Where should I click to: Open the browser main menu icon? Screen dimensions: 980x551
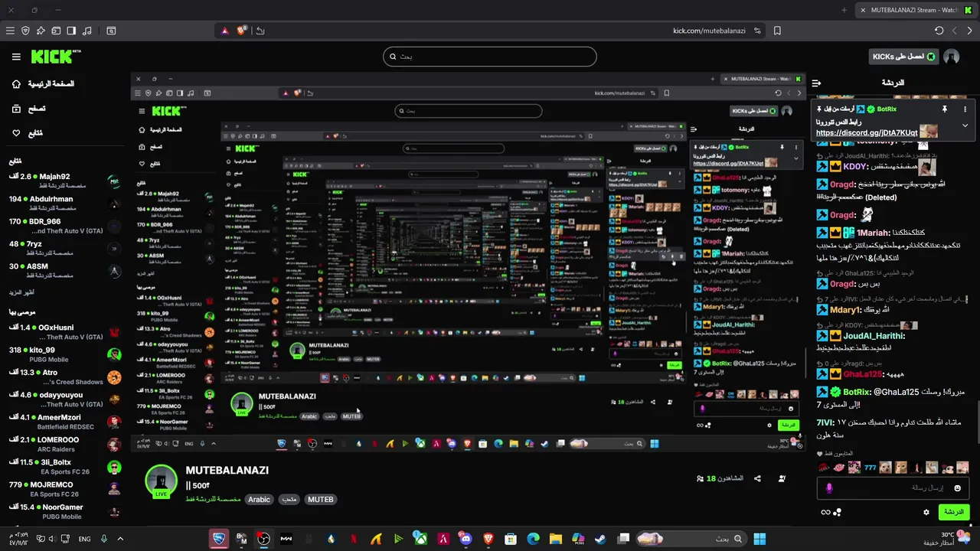pos(10,31)
